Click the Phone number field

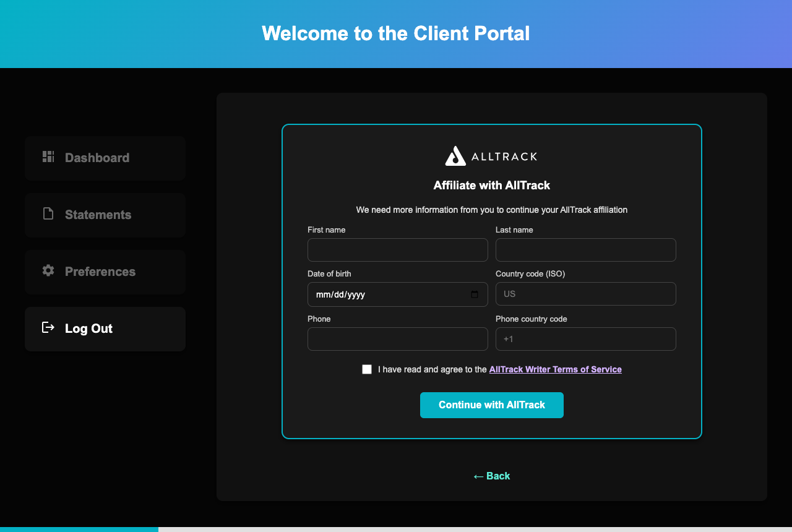click(x=398, y=339)
